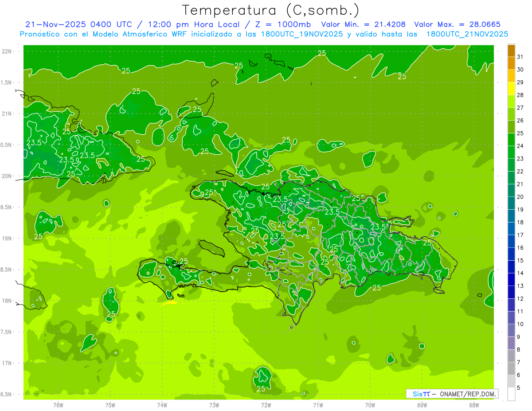The image size is (532, 411).
Task: Click 'Valor Min. = 21.4208' in header
Action: coord(364,24)
